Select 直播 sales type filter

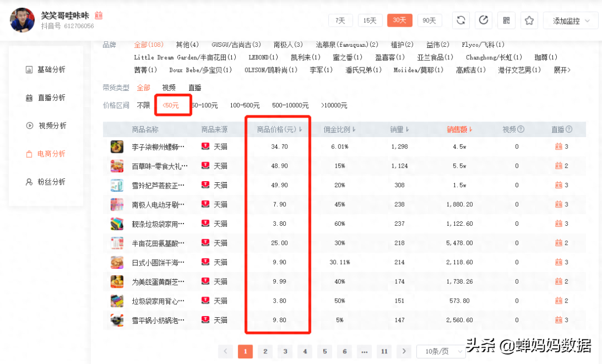(195, 88)
